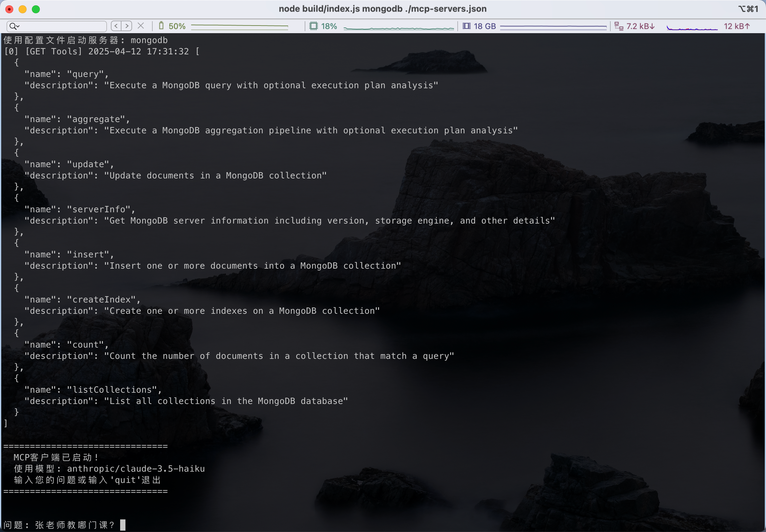Viewport: 766px width, 532px height.
Task: Click the CPU 18% usage label
Action: coord(329,26)
